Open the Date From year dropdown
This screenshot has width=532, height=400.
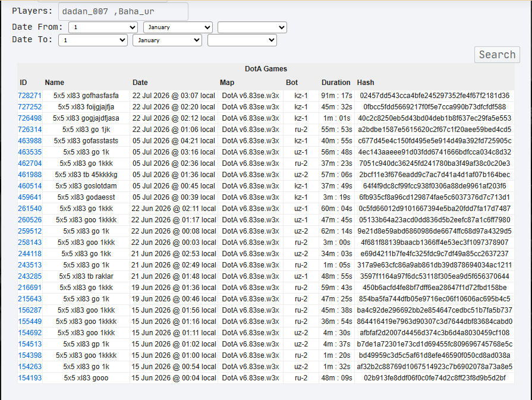click(253, 27)
